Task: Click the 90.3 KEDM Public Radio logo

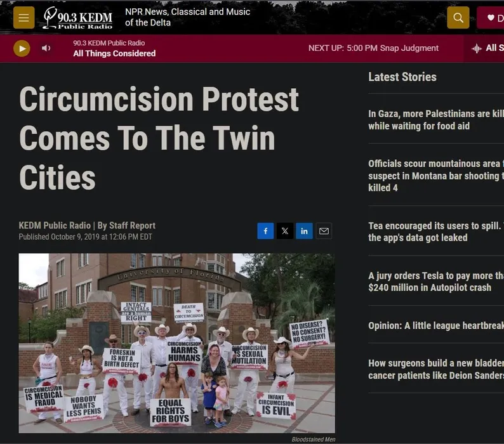Action: pos(78,18)
